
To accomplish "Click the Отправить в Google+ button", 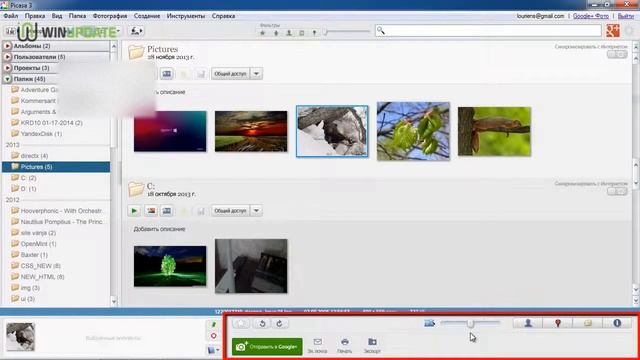I will tap(267, 347).
